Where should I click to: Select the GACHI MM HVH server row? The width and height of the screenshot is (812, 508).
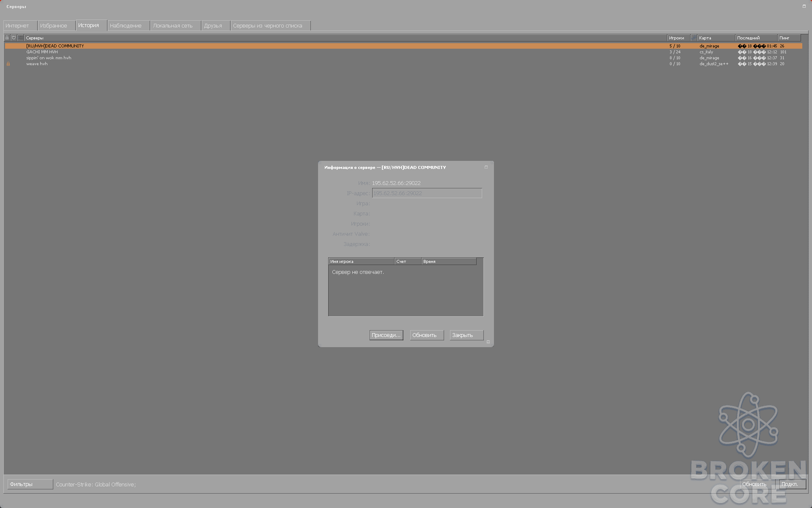pos(403,52)
